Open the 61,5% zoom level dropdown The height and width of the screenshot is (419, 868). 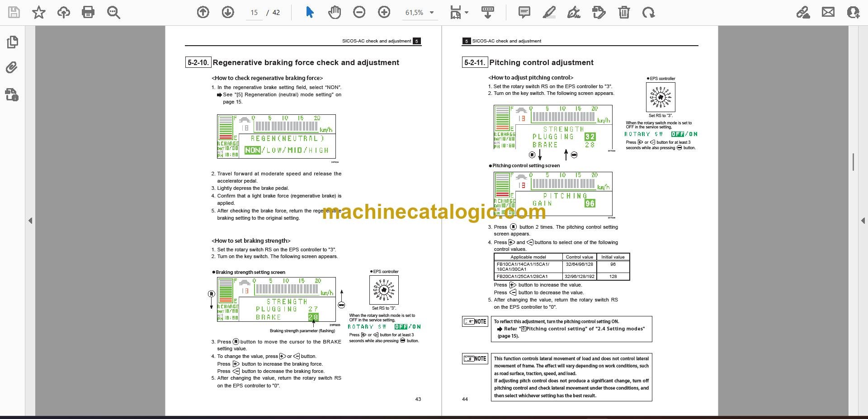click(x=420, y=13)
